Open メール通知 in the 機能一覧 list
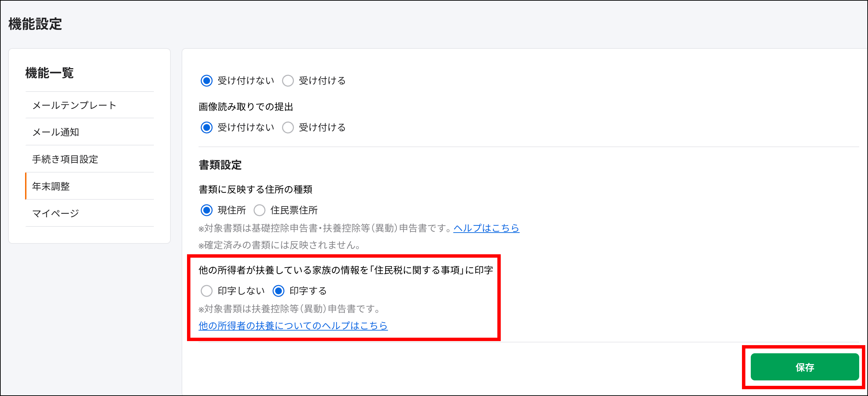This screenshot has height=396, width=868. pos(89,132)
